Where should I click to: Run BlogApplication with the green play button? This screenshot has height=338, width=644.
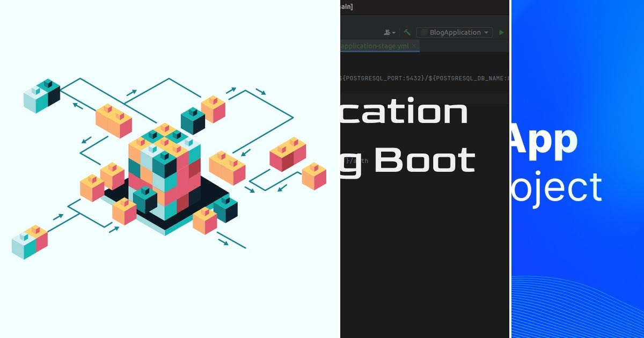[501, 32]
